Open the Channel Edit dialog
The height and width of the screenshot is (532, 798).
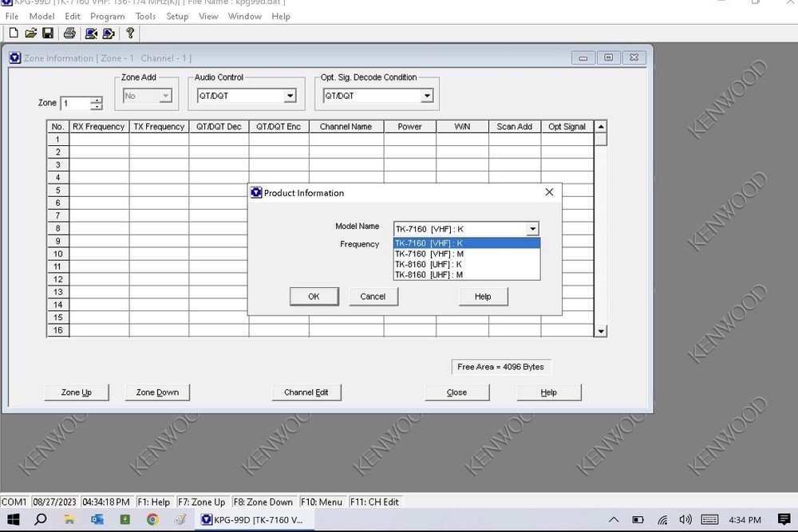306,392
